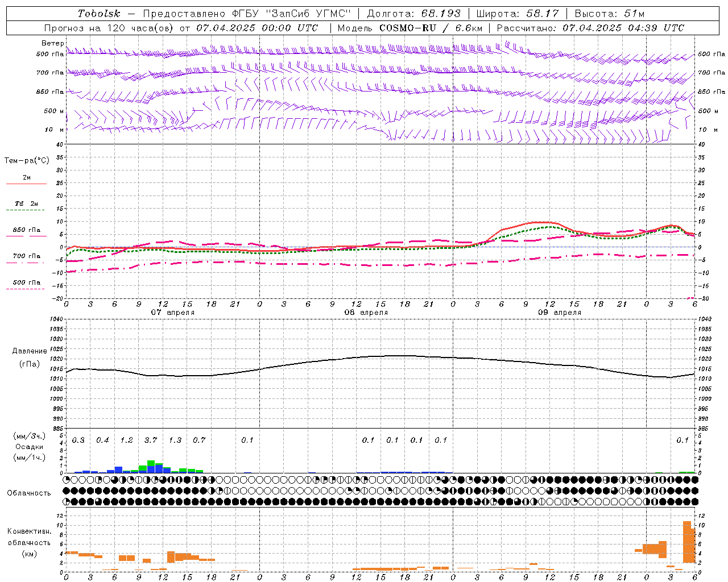Click the Конвективн. convective cloud label
This screenshot has width=728, height=582.
click(30, 531)
